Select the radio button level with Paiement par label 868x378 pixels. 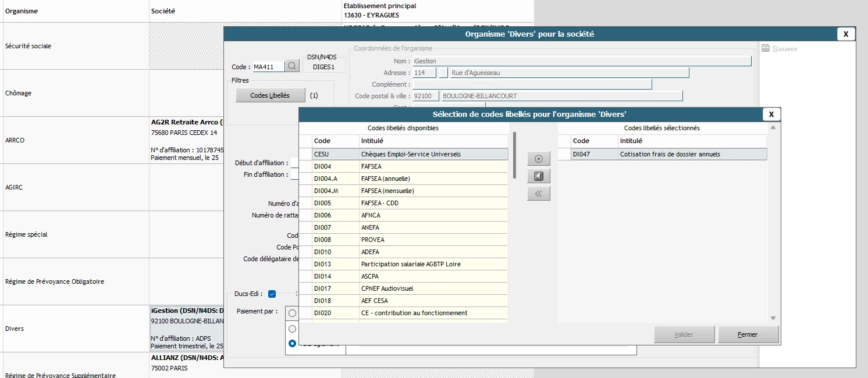[x=292, y=313]
